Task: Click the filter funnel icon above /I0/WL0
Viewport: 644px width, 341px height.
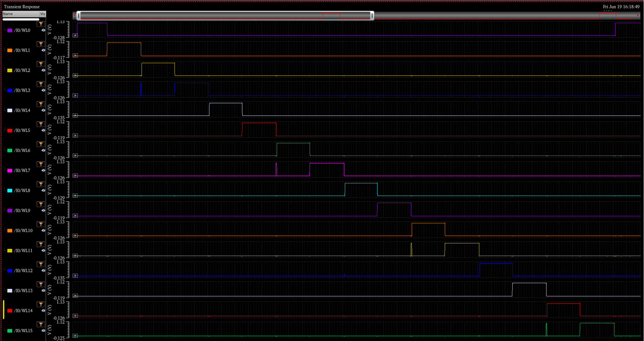Action: pyautogui.click(x=41, y=24)
